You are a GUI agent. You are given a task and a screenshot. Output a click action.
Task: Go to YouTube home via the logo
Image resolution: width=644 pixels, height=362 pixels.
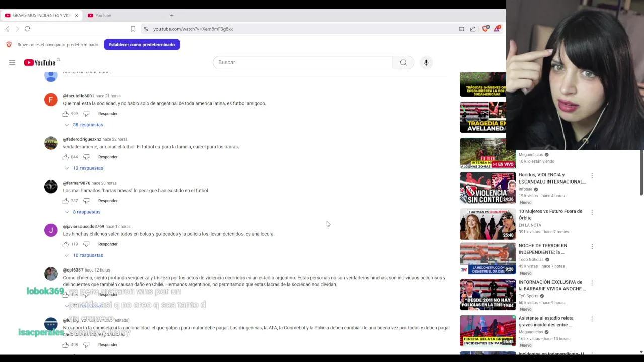[x=40, y=62]
